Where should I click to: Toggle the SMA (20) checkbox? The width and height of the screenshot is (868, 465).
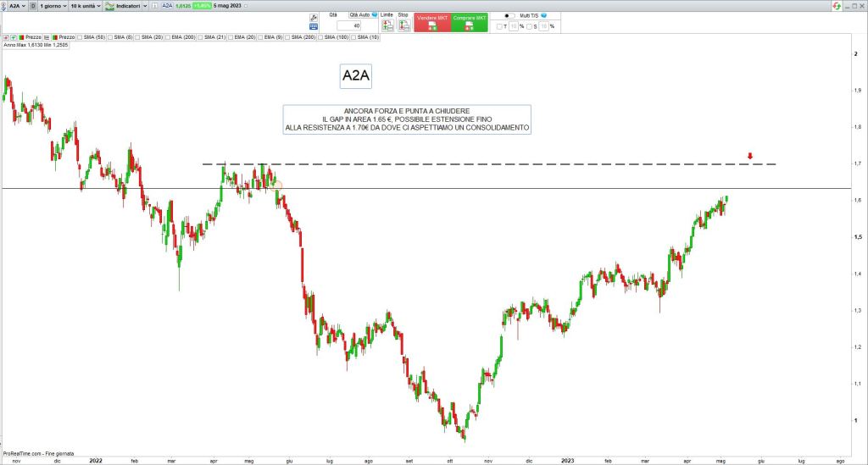point(137,37)
